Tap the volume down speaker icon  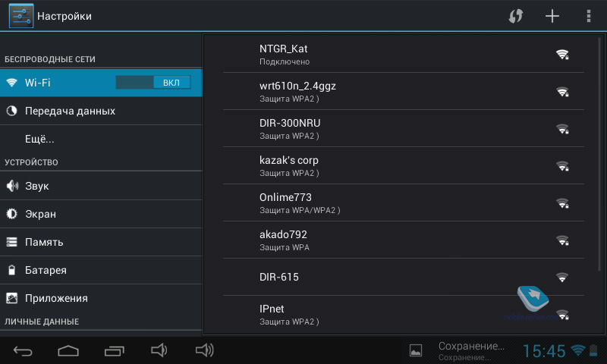(x=159, y=350)
